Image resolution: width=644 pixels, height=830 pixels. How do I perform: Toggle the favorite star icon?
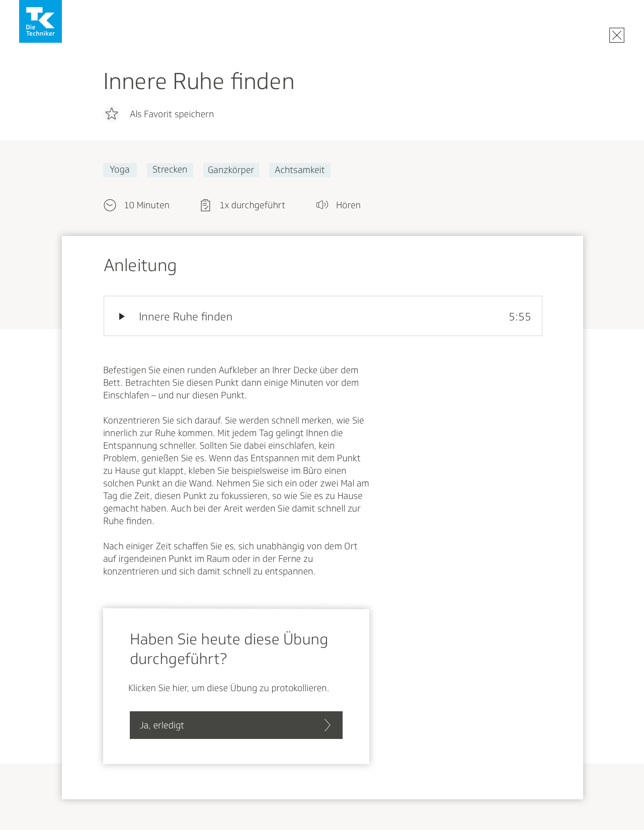coord(112,114)
